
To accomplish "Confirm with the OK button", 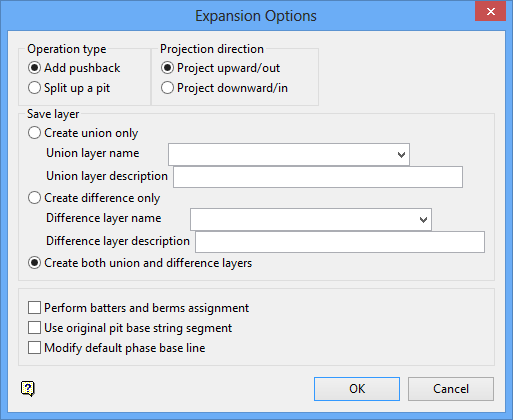I will pos(357,389).
